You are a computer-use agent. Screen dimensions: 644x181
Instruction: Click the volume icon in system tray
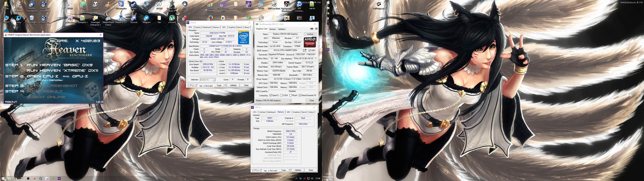[312, 178]
